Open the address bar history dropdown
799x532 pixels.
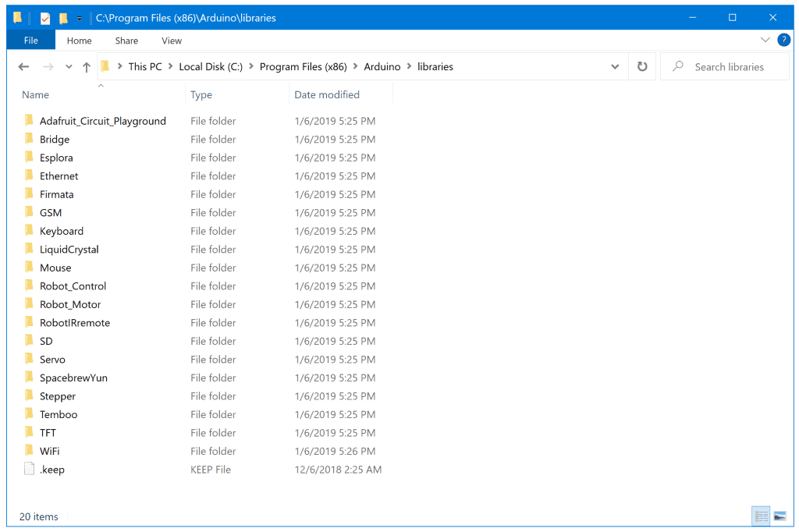pos(615,67)
